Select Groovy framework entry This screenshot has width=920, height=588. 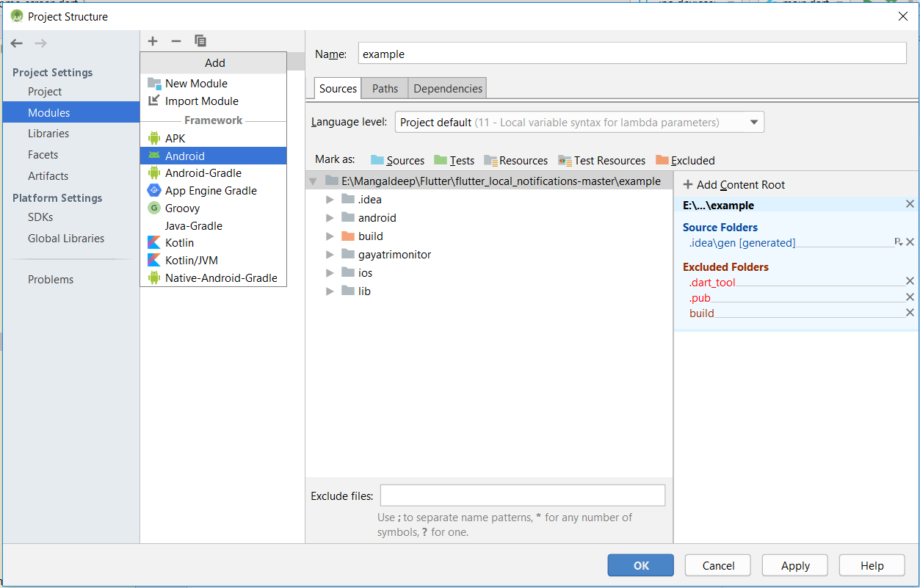[x=213, y=208]
